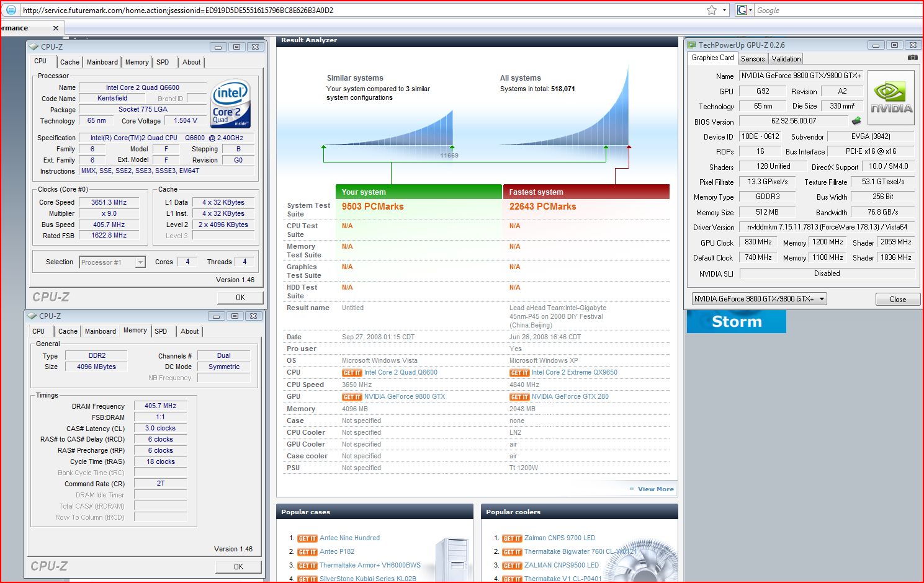Open the NVIDIA GeForce GTX 280 link
The width and height of the screenshot is (924, 583).
pyautogui.click(x=570, y=397)
